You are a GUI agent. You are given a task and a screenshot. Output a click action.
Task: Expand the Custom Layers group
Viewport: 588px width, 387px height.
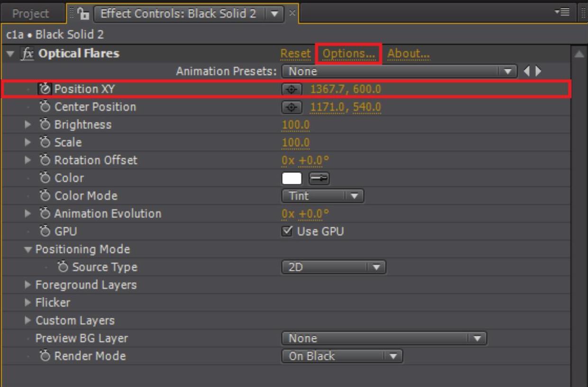(x=28, y=321)
